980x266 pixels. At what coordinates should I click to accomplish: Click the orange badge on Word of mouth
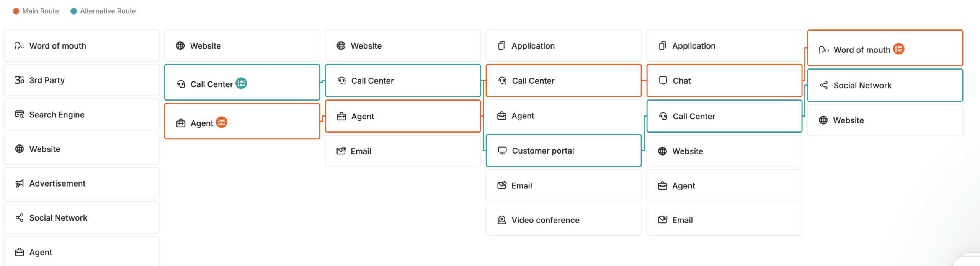[x=899, y=49]
